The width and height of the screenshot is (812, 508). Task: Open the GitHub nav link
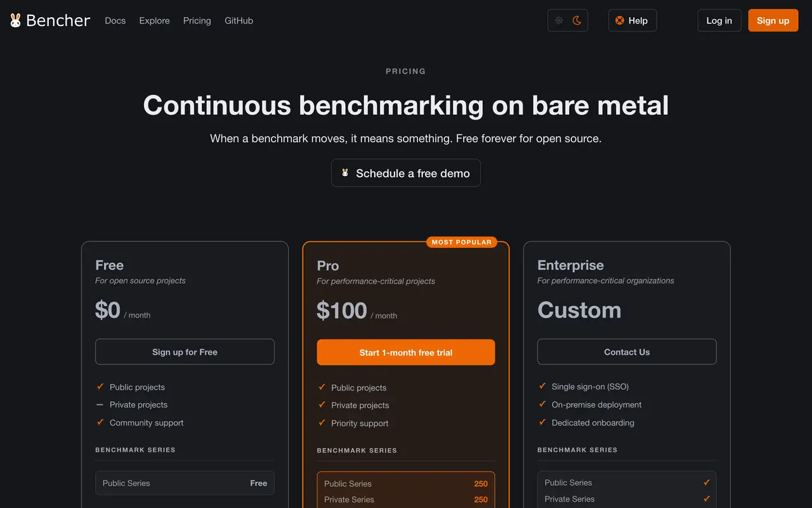point(239,20)
